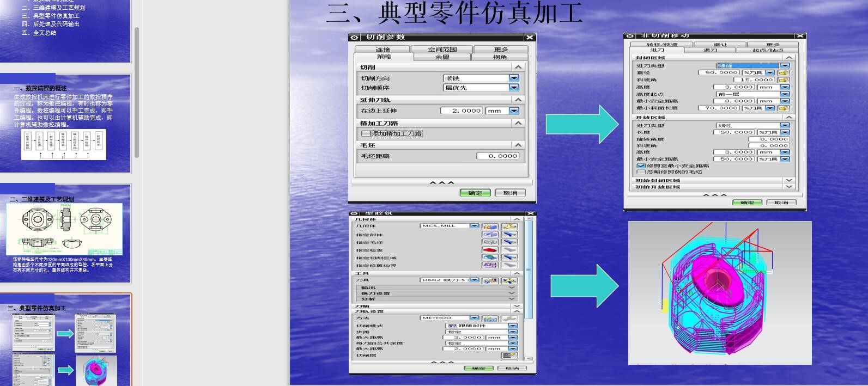Click the edit geometry wrench beside MCS_MILL

point(509,226)
